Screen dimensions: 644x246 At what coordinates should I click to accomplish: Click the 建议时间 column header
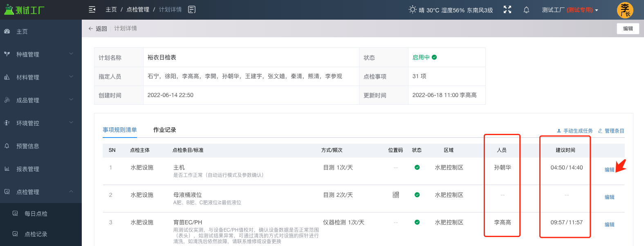point(565,150)
